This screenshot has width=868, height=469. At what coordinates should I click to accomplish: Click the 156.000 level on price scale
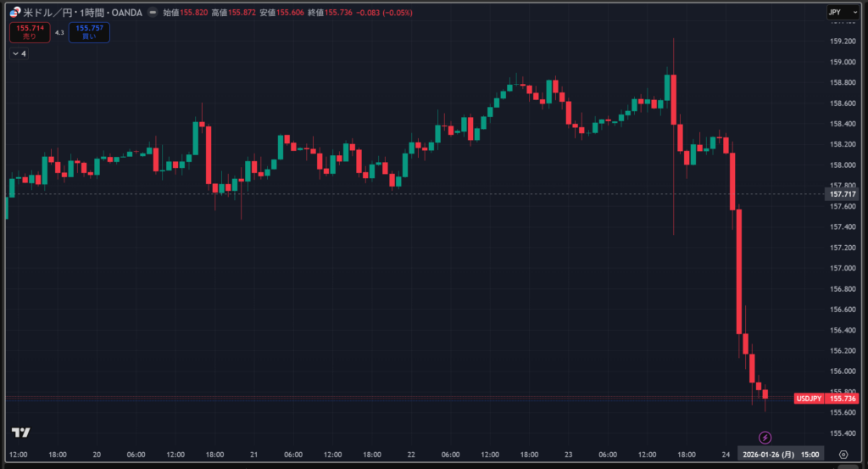(843, 371)
